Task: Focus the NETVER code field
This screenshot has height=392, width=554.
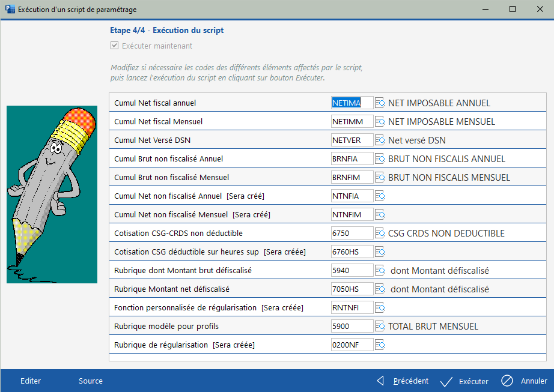Action: (x=352, y=140)
